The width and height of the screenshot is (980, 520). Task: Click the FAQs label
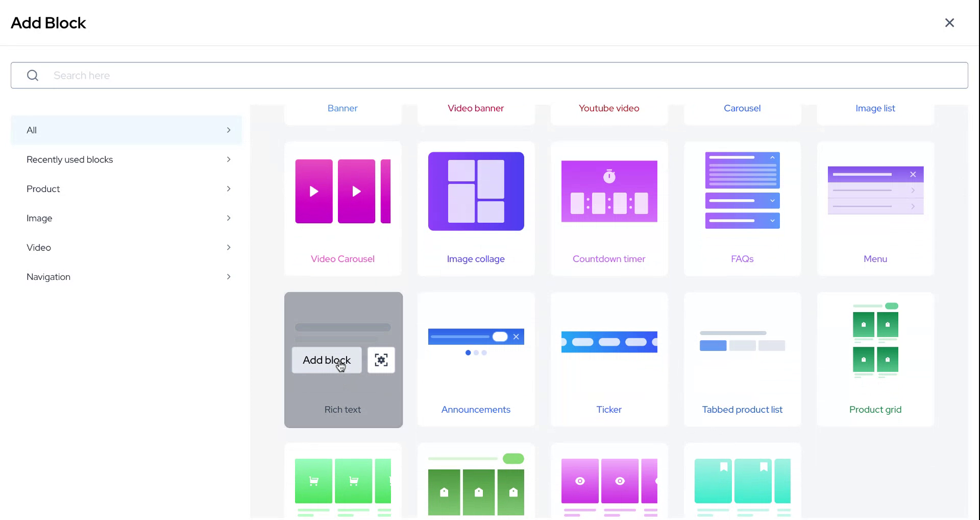(x=742, y=259)
